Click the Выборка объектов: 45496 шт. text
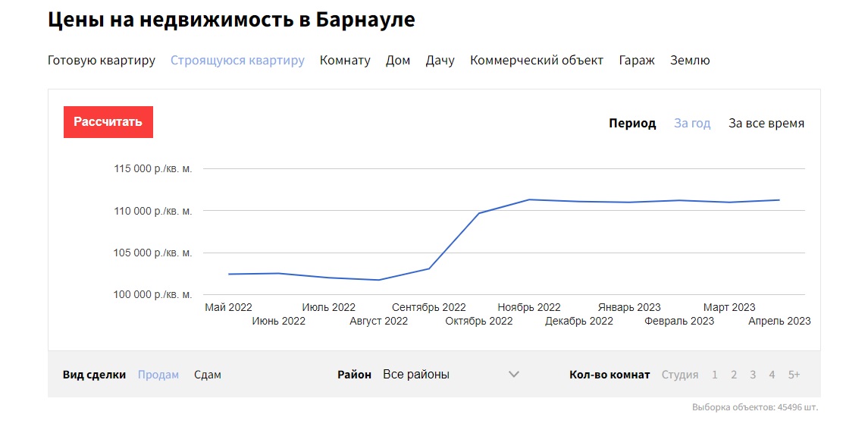This screenshot has width=868, height=430. (x=754, y=407)
